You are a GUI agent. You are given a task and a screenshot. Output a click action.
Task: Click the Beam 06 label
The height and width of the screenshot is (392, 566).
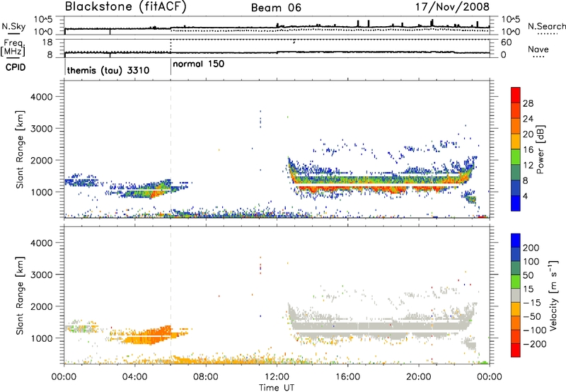click(276, 8)
